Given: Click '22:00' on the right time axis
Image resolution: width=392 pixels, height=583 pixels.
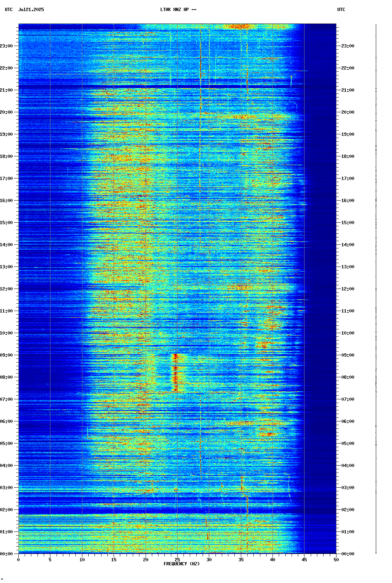Looking at the screenshot, I should click(348, 68).
